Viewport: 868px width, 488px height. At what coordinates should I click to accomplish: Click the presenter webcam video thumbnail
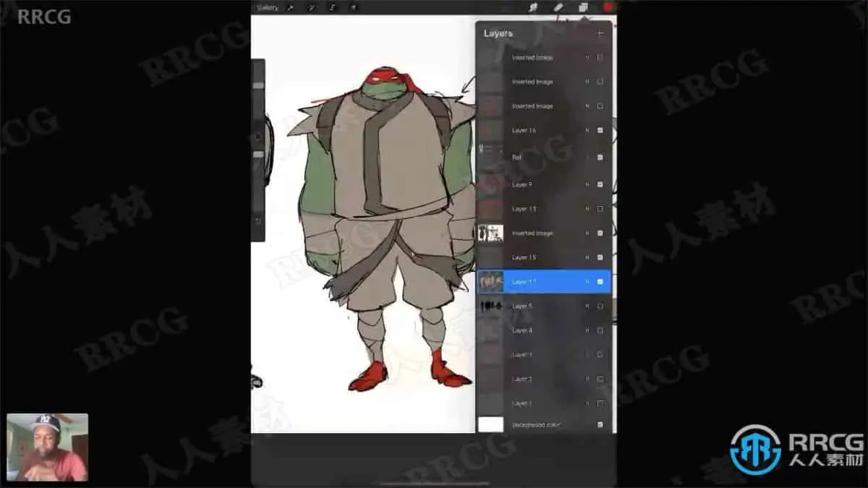click(x=47, y=448)
